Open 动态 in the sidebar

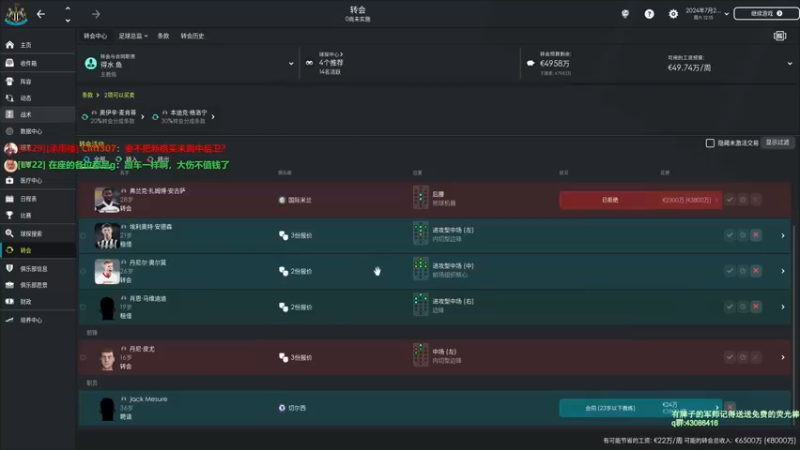click(38, 98)
